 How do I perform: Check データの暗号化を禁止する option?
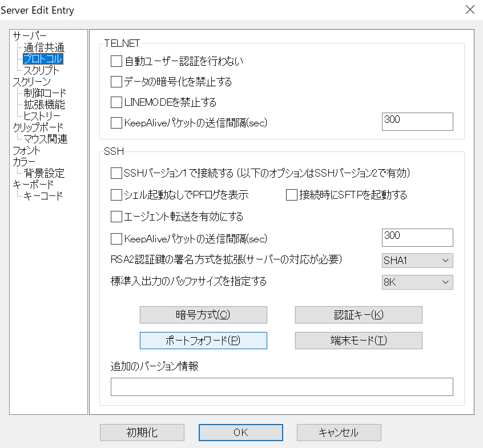click(x=116, y=82)
